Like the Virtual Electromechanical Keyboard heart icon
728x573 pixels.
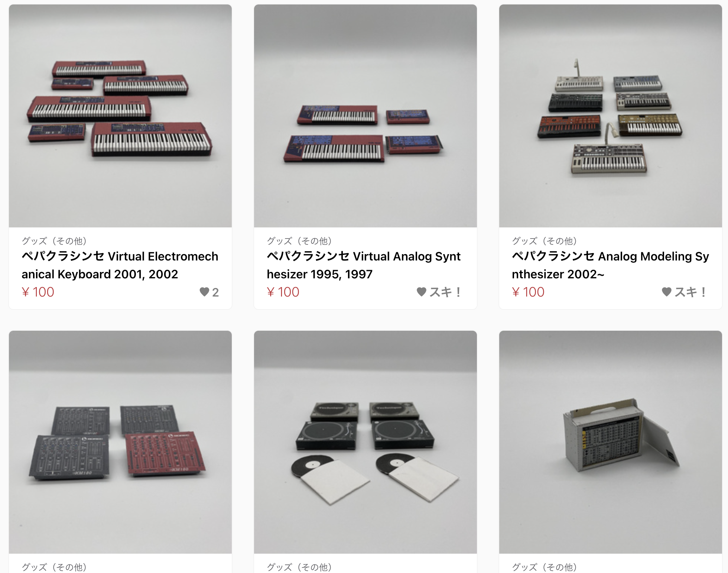click(x=204, y=292)
